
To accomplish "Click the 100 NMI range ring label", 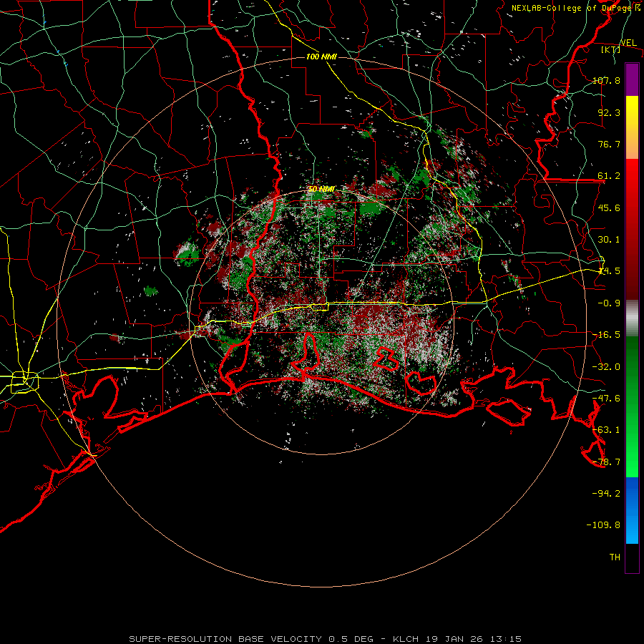I will pos(321,57).
